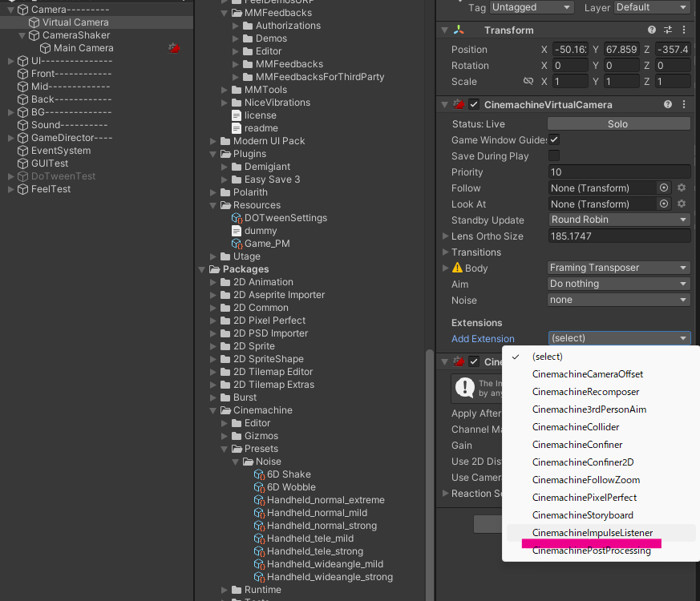Toggle the Game Window Guides checkbox
This screenshot has height=601, width=700.
pyautogui.click(x=554, y=139)
